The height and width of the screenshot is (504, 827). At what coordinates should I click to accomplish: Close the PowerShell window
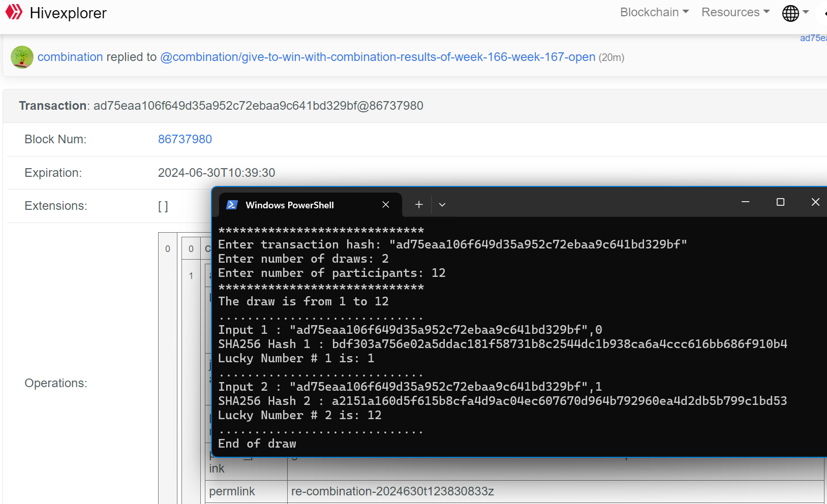tap(815, 202)
